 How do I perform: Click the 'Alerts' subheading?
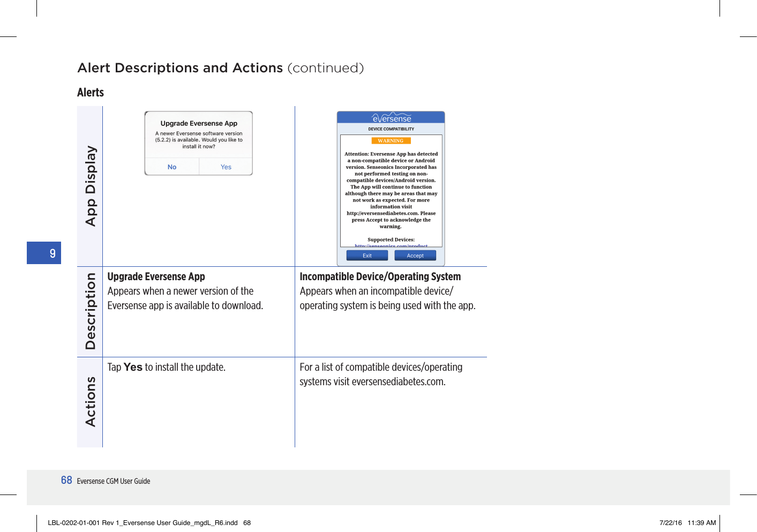[91, 93]
